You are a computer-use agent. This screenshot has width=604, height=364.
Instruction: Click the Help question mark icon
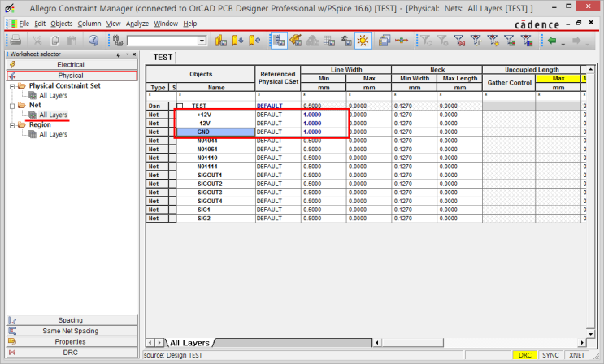tap(93, 40)
